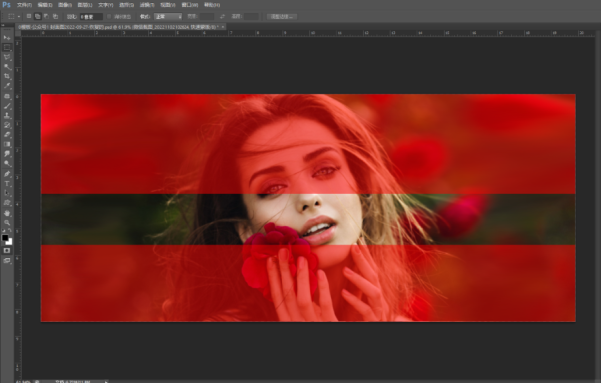Click the feather (羽化) value field
Image resolution: width=601 pixels, height=383 pixels.
tap(91, 17)
